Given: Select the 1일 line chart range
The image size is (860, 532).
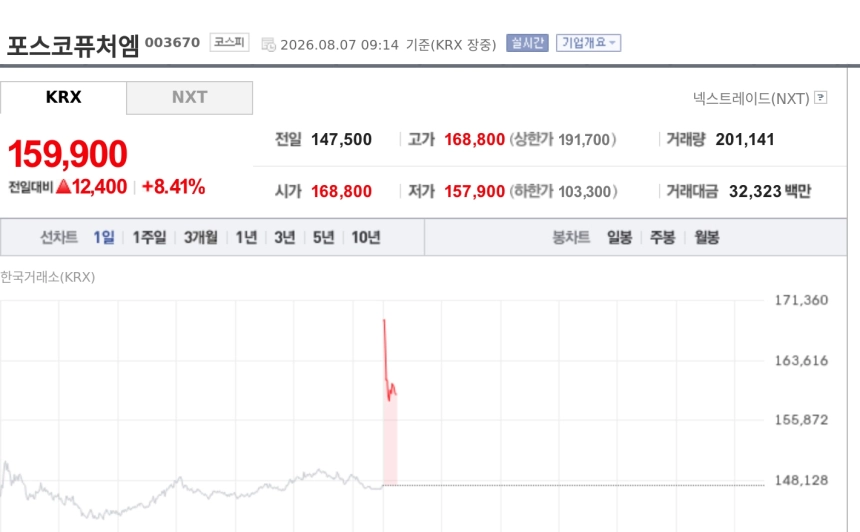Looking at the screenshot, I should click(104, 237).
